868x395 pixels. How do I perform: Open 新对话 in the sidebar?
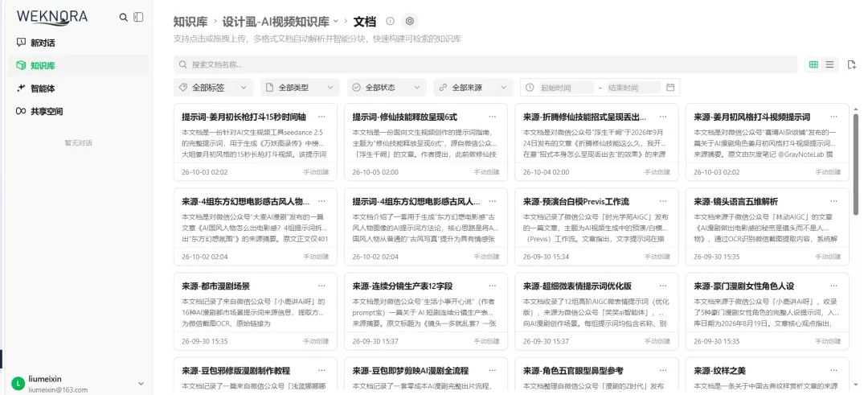pos(79,43)
